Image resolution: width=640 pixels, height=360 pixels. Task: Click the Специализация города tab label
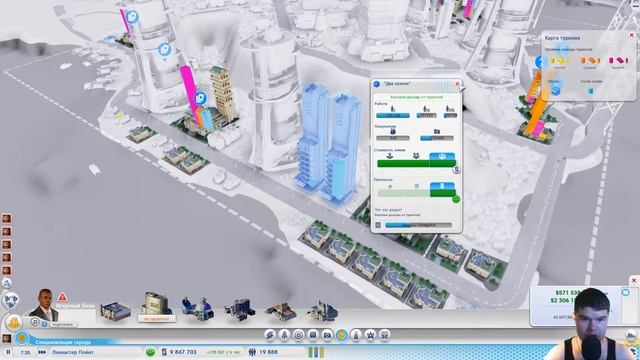click(x=63, y=342)
